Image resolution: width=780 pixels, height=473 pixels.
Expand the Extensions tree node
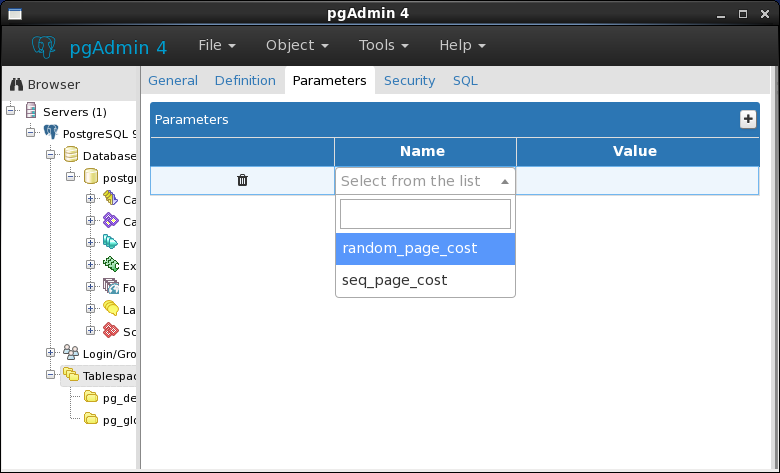tap(90, 265)
